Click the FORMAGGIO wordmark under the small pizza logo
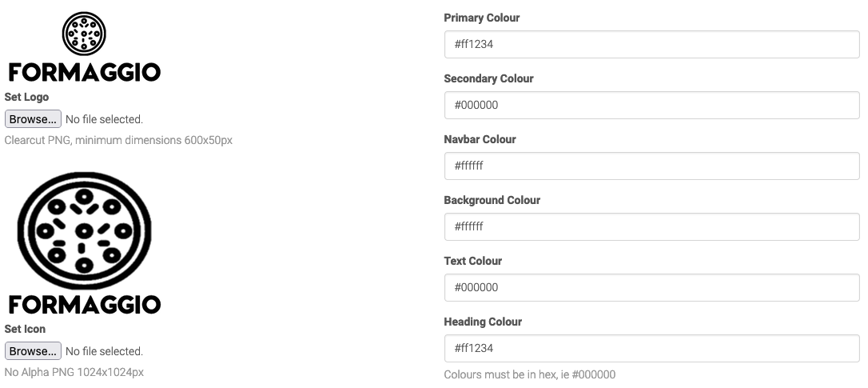Screen dimensions: 868x388 click(84, 72)
